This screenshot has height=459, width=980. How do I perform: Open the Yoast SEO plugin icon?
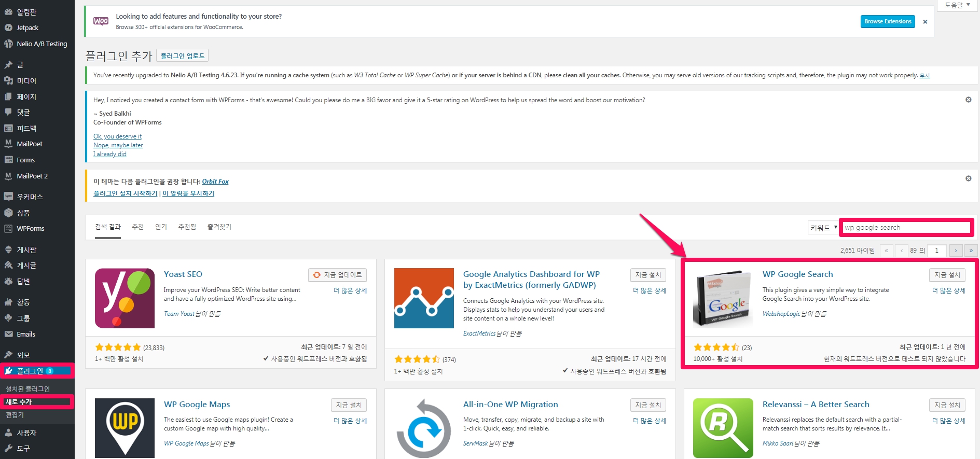tap(125, 298)
